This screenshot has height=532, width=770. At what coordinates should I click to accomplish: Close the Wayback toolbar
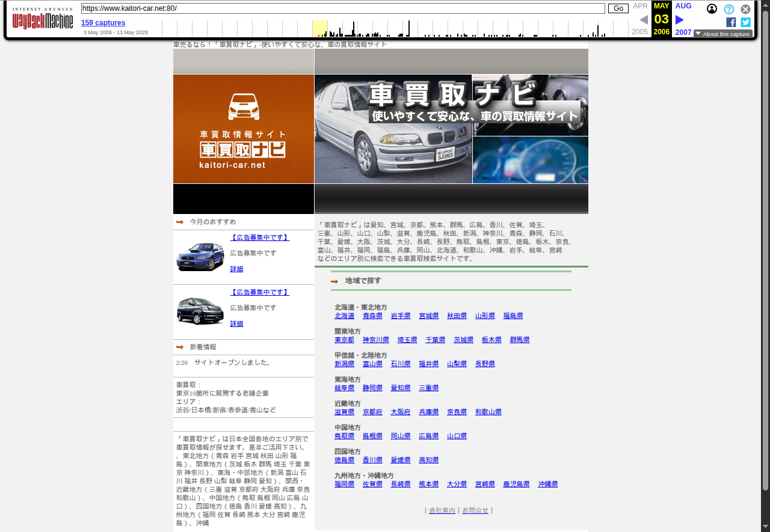(745, 9)
